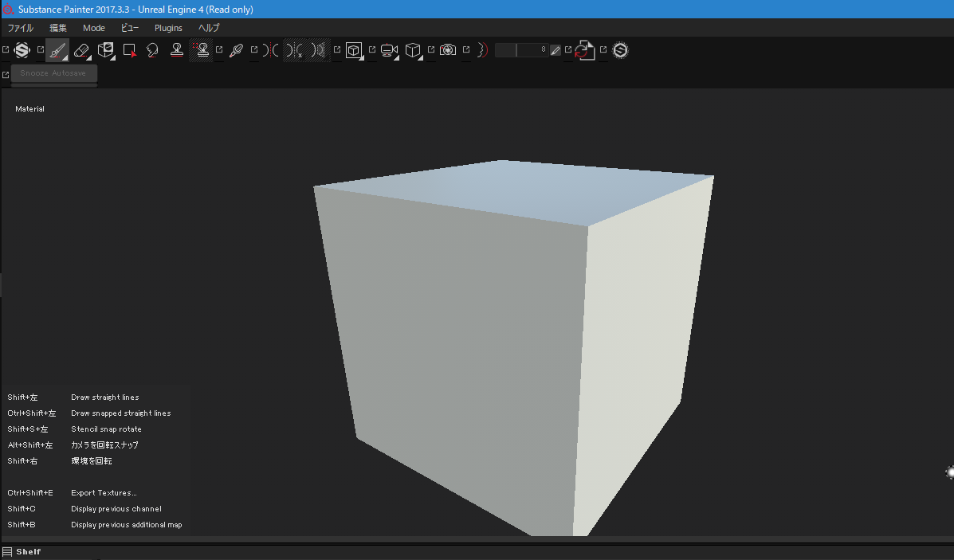Click the Substance Painter title bar icon
This screenshot has height=560, width=954.
click(x=8, y=9)
